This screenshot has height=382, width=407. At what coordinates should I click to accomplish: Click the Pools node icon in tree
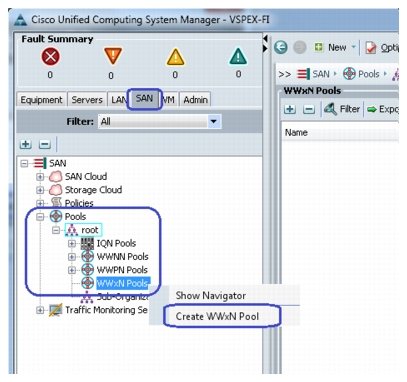(x=56, y=216)
